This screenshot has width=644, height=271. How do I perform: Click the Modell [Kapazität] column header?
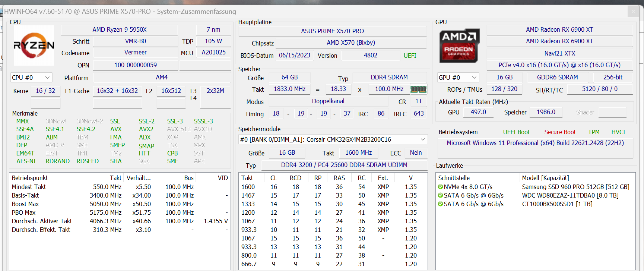[x=577, y=178]
